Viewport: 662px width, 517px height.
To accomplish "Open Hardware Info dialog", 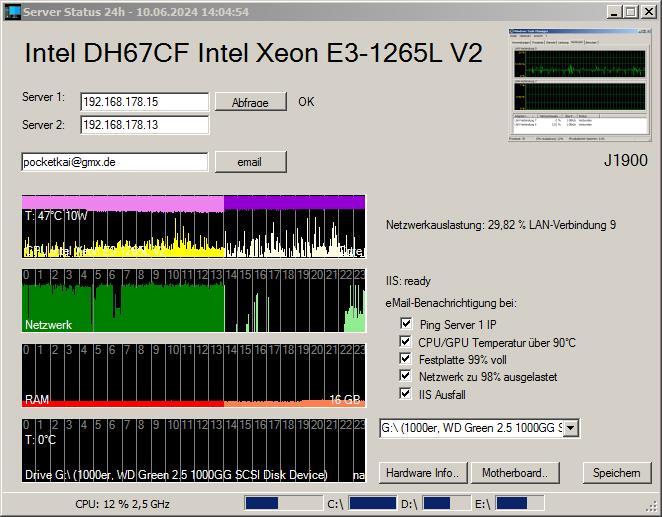I will click(423, 473).
